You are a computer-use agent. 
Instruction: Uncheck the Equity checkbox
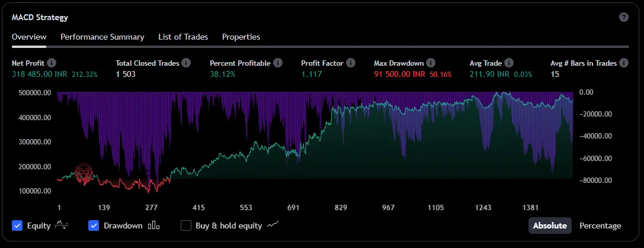pyautogui.click(x=17, y=226)
